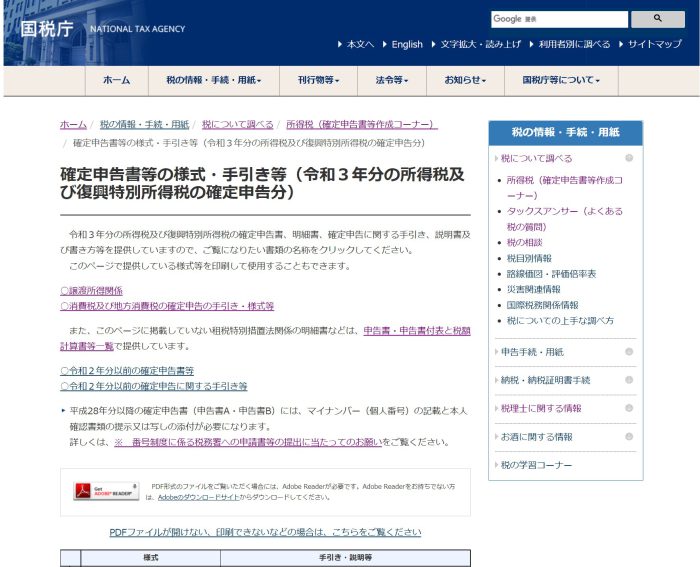The height and width of the screenshot is (567, 700).
Task: Open sidebar 路線価図・評価倍率表 link
Action: [x=551, y=274]
